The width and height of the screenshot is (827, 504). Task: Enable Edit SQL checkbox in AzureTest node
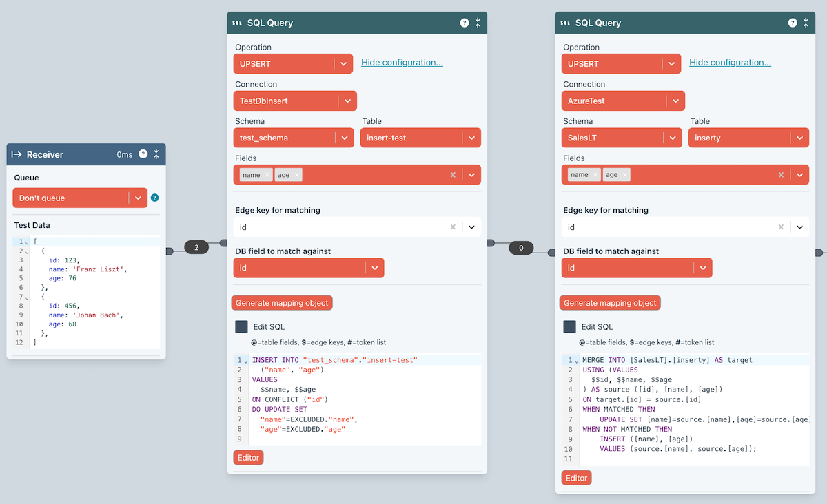click(x=569, y=327)
